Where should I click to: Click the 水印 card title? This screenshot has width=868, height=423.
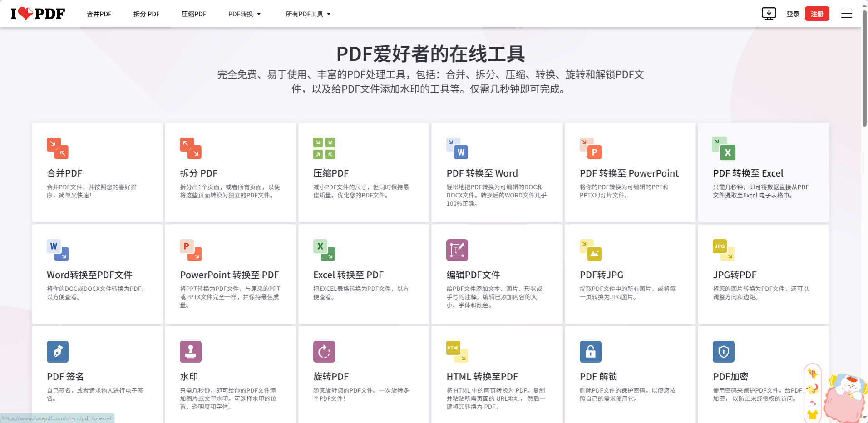tap(189, 377)
